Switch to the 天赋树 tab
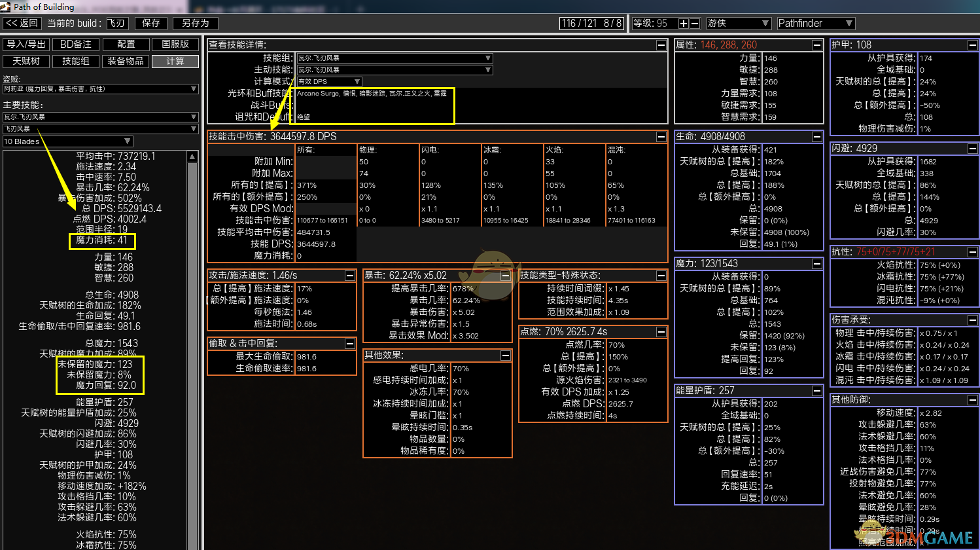 (26, 62)
